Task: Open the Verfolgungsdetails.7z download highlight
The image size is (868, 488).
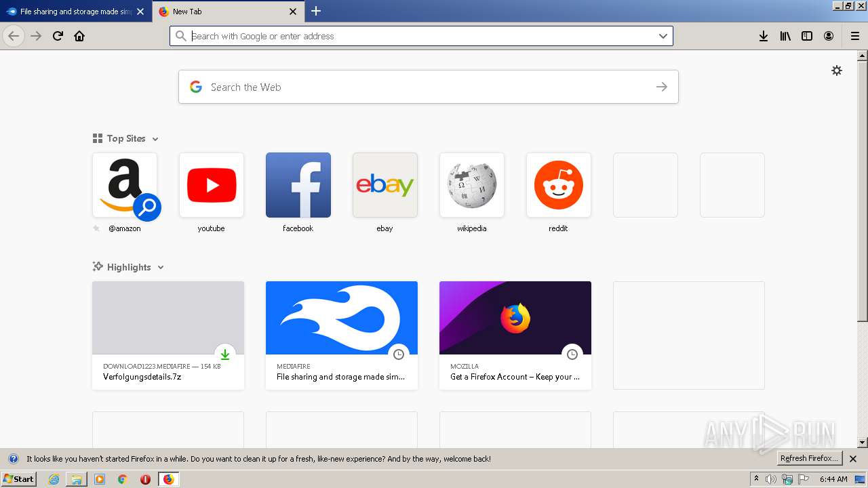Action: pos(168,335)
